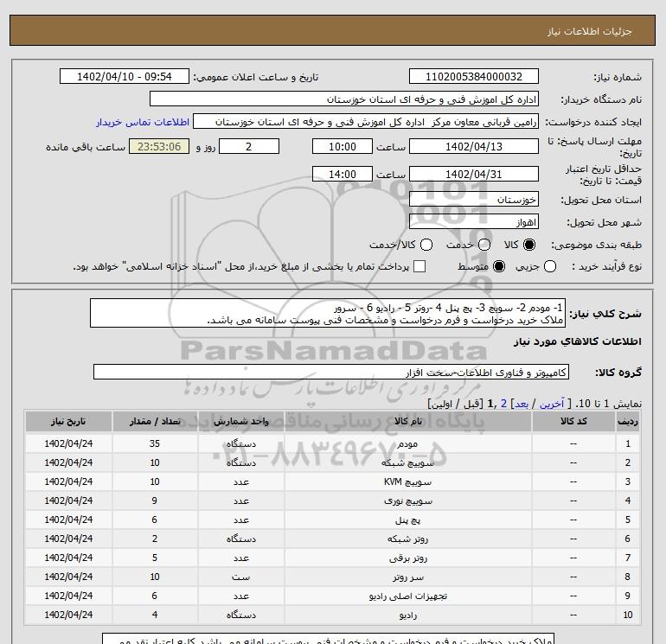
Task: Select the پچ پنل item name
Action: coord(407,520)
